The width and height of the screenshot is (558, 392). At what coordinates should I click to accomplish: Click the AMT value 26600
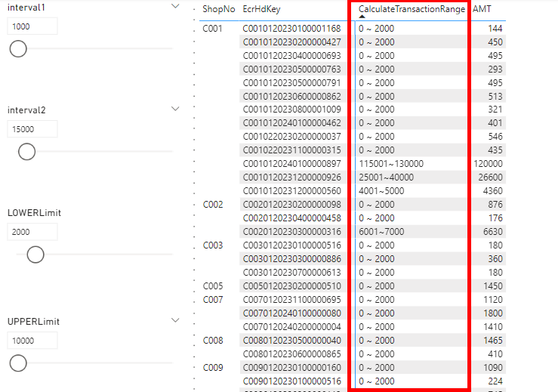pyautogui.click(x=490, y=177)
